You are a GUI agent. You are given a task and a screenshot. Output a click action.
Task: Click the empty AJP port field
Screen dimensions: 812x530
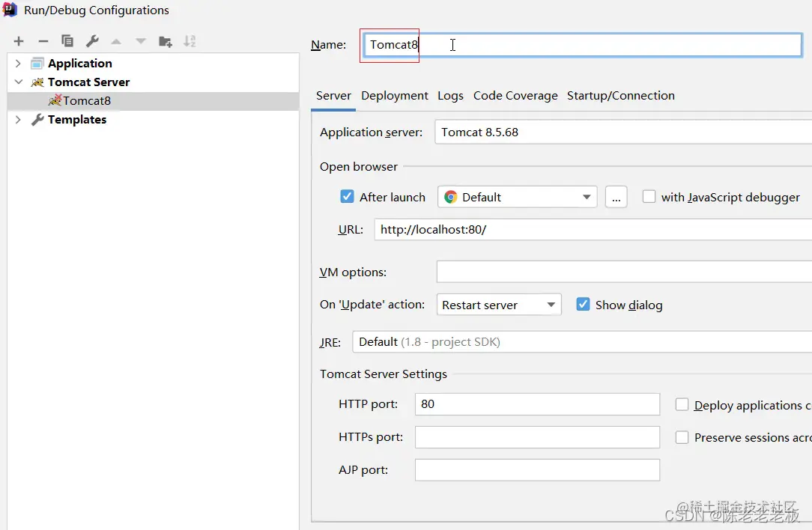(x=538, y=470)
